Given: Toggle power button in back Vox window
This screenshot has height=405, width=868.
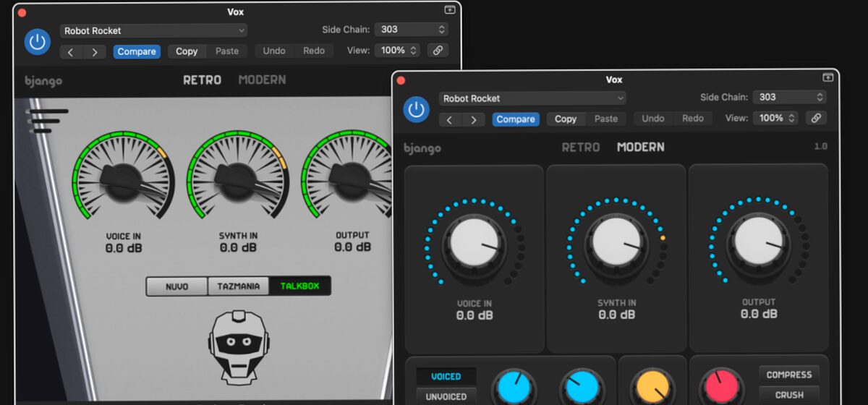Looking at the screenshot, I should 37,42.
